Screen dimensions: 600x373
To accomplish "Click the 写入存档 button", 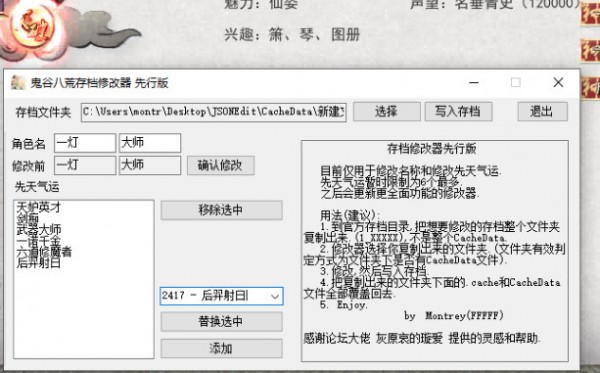I will (x=458, y=112).
